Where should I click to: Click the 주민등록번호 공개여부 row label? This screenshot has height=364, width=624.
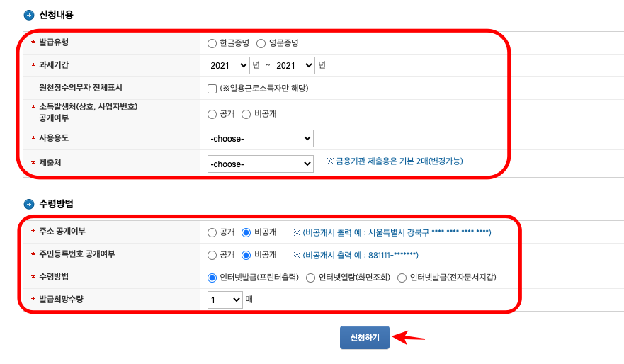76,254
